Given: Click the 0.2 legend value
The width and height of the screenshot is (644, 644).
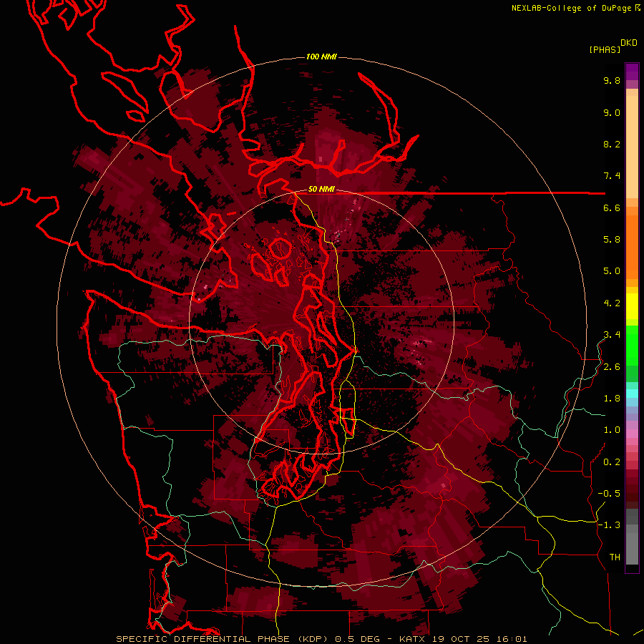Looking at the screenshot, I should pos(612,462).
